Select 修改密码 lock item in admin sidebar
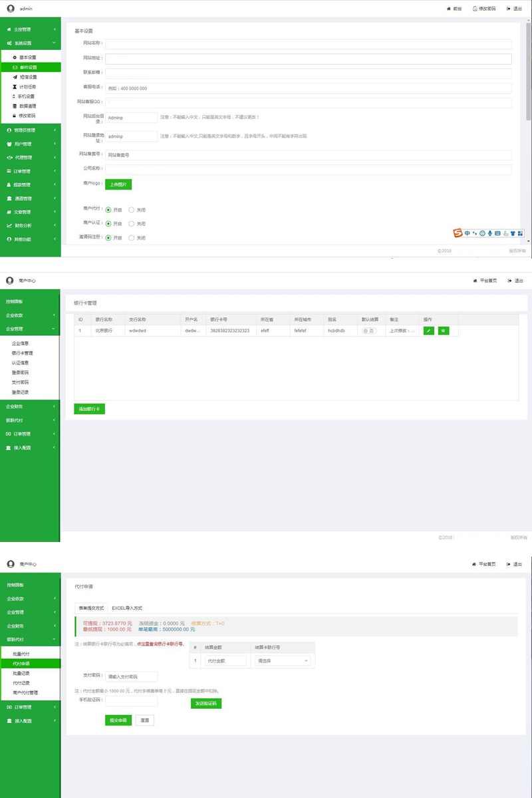Screen dimensions: 532x798 (x=31, y=115)
